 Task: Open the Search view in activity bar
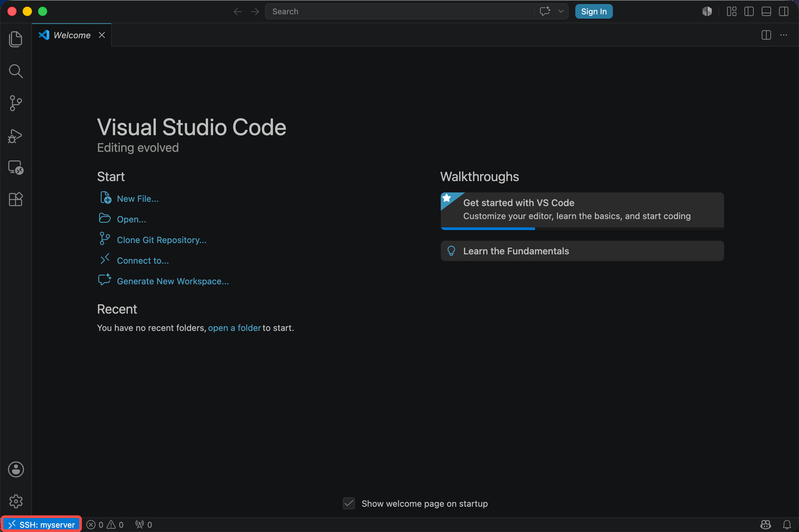coord(16,71)
